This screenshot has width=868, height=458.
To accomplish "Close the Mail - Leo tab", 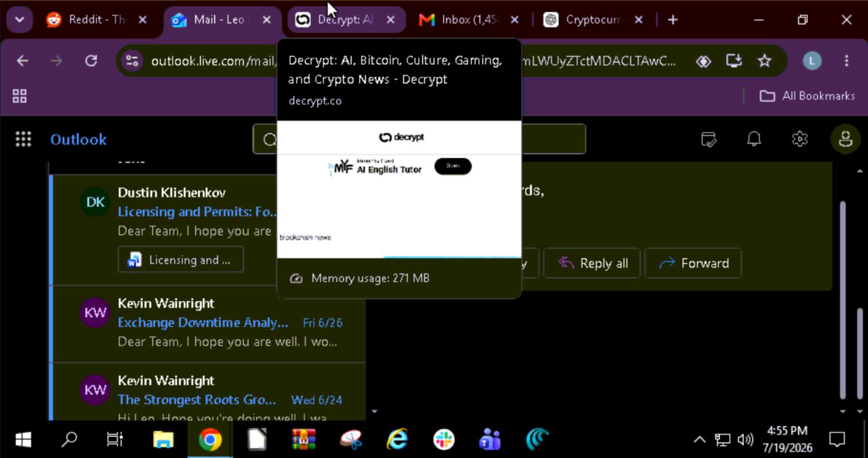I will 267,20.
